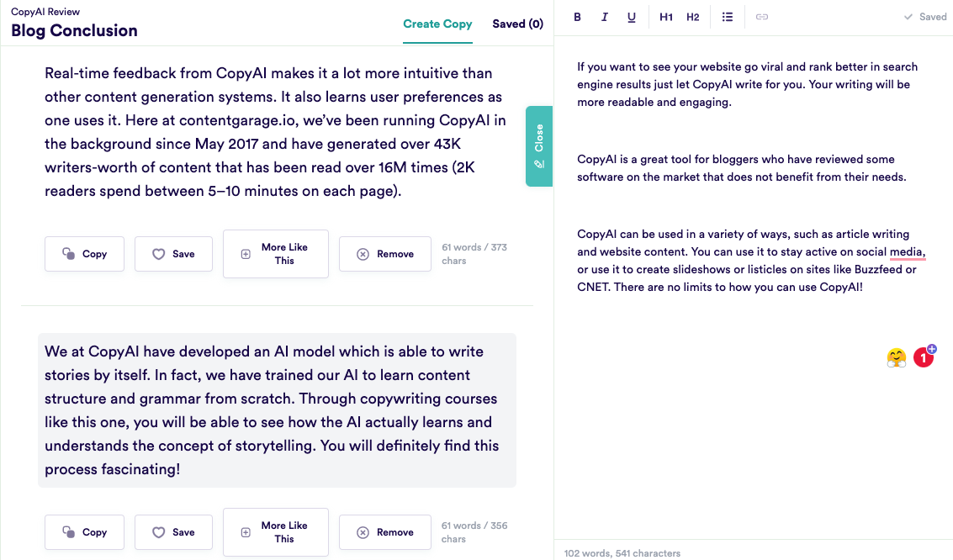Viewport: 953px width, 560px height.
Task: Toggle bold formatting in editor toolbar
Action: click(577, 17)
